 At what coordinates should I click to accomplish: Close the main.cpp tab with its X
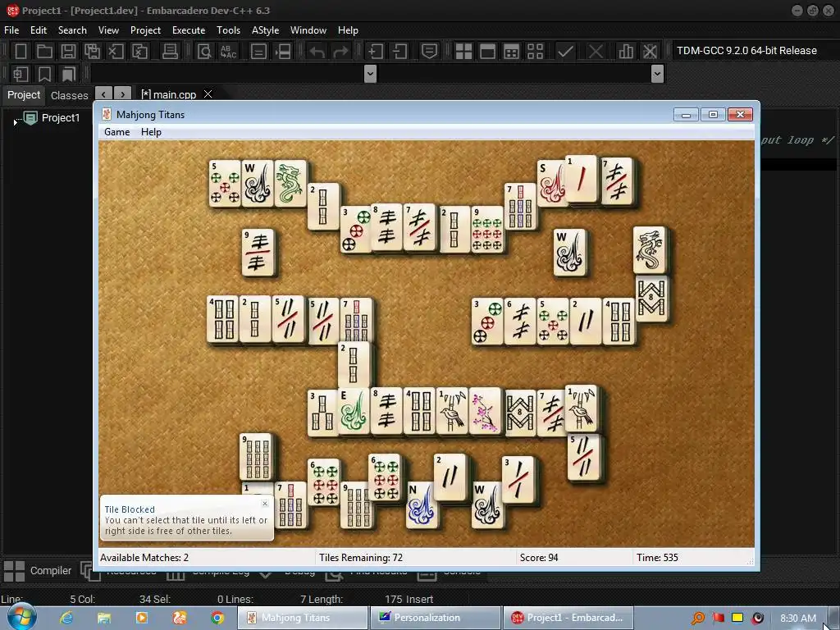tap(208, 94)
